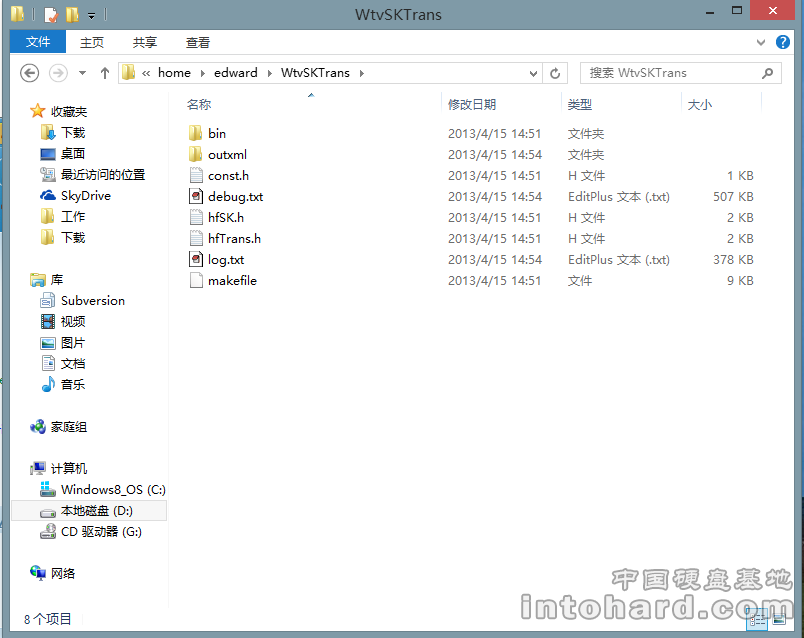Select the bin folder icon

click(x=195, y=133)
